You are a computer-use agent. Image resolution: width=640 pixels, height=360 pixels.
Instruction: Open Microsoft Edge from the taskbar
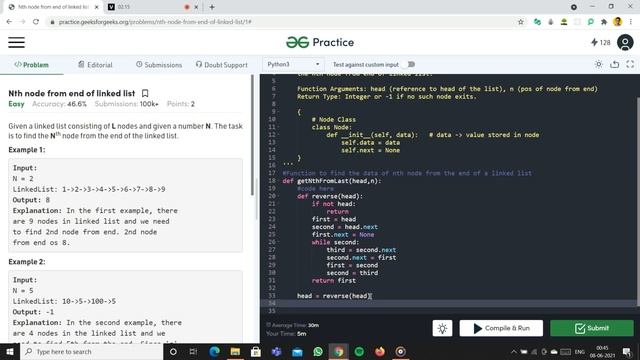(x=214, y=351)
